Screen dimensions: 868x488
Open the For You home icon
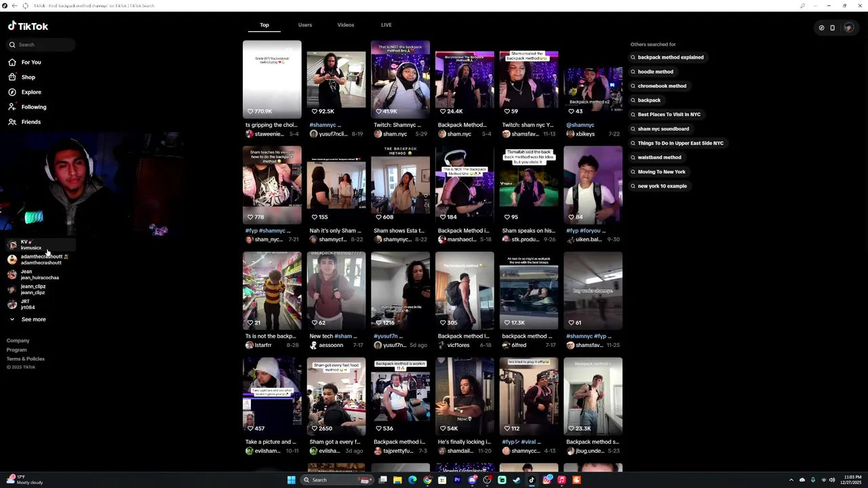12,62
